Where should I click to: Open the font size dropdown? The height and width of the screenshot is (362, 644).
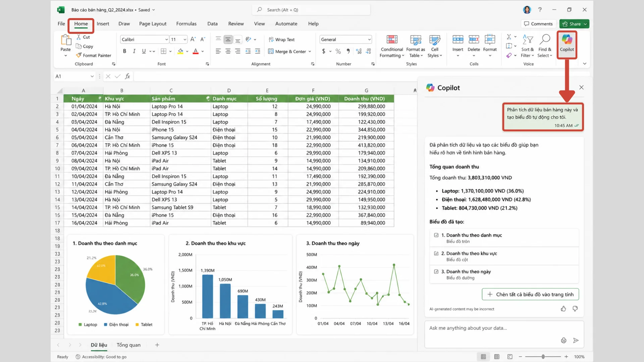[185, 40]
